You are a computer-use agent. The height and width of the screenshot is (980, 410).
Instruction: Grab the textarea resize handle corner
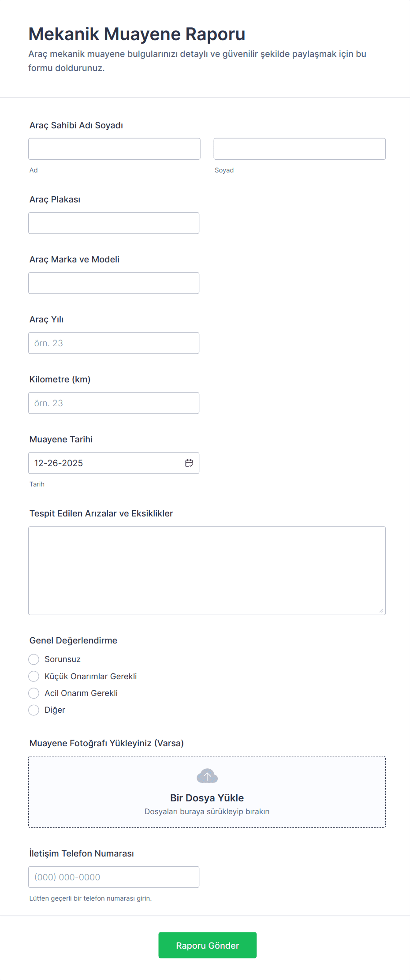381,610
